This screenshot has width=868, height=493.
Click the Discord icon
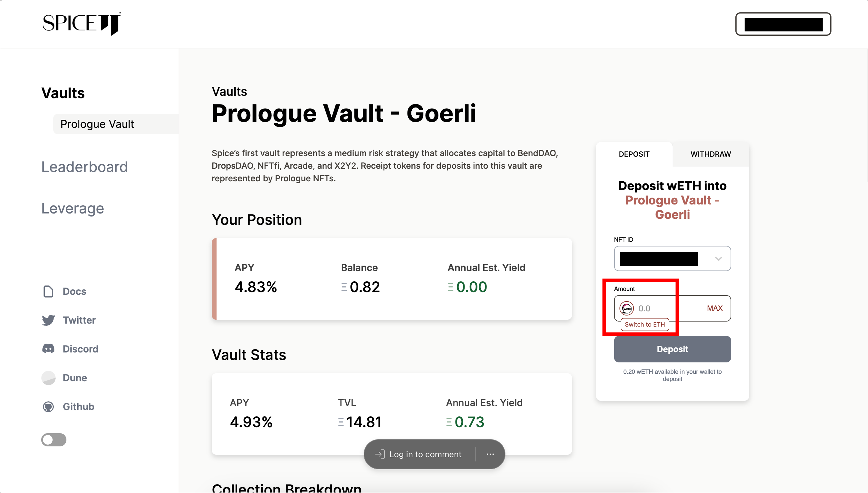[48, 349]
